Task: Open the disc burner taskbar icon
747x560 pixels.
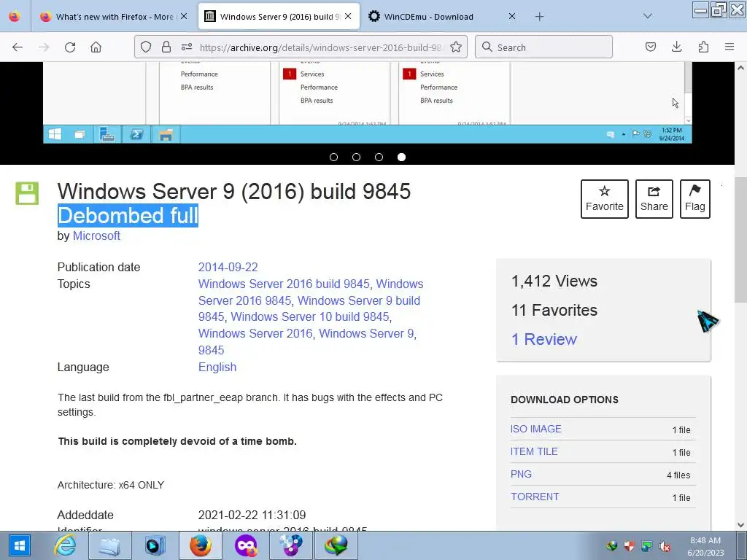Action: pyautogui.click(x=290, y=545)
